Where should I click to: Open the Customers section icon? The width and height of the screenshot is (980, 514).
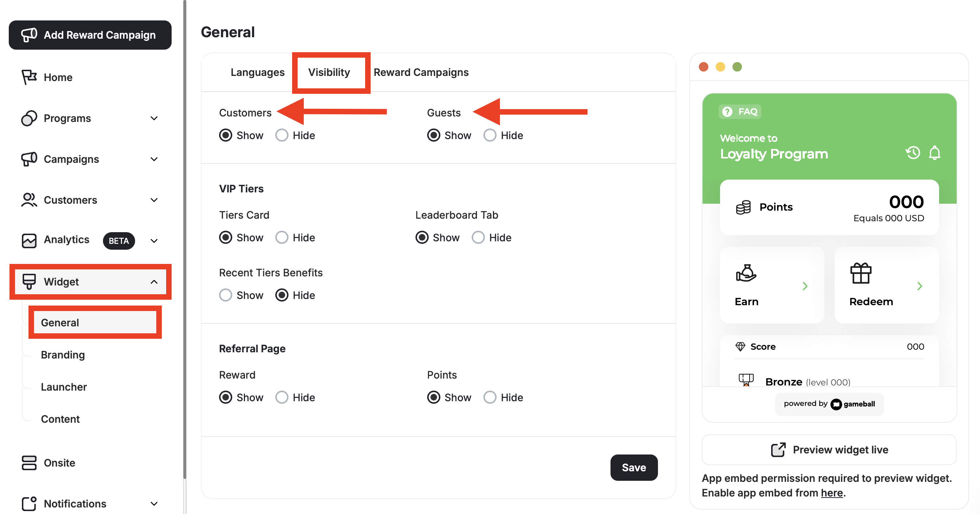[x=28, y=200]
